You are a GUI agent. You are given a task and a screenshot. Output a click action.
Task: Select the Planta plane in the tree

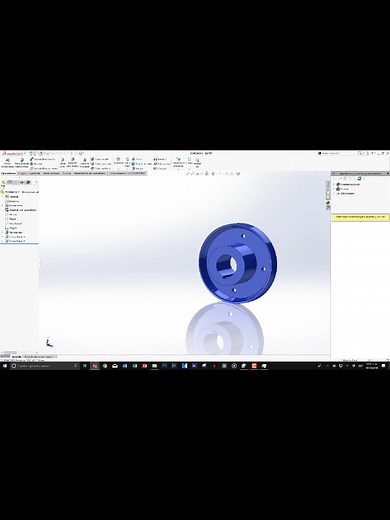tap(11, 219)
